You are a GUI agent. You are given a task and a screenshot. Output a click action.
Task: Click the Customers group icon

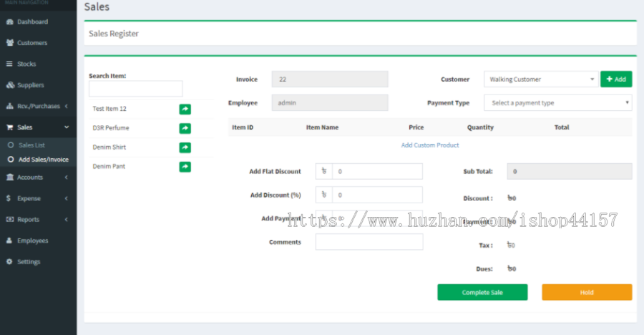(10, 43)
